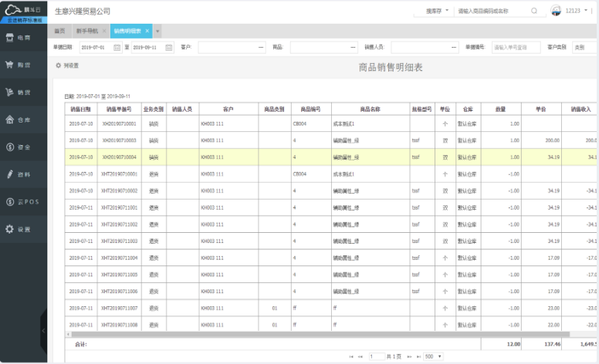Switch to the 首页 tab
Viewport: 599px width, 364px height.
point(59,31)
